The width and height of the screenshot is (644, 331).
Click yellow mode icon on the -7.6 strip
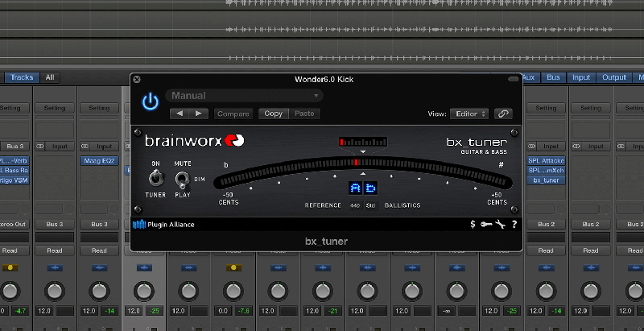233,267
